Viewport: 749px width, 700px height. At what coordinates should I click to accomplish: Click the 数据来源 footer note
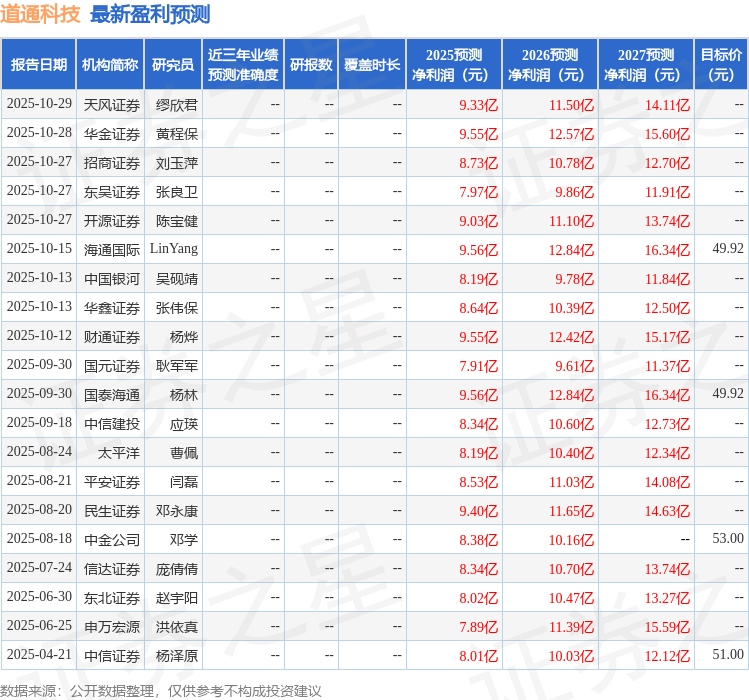coord(160,691)
